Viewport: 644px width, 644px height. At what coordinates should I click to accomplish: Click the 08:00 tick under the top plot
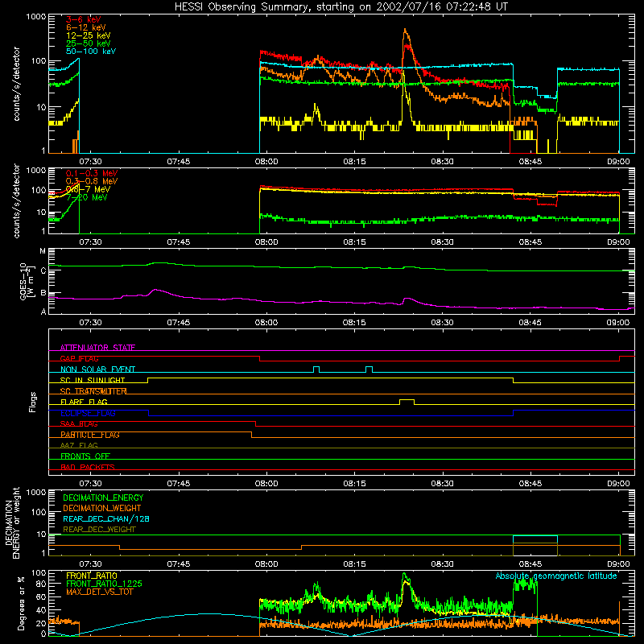pyautogui.click(x=266, y=162)
